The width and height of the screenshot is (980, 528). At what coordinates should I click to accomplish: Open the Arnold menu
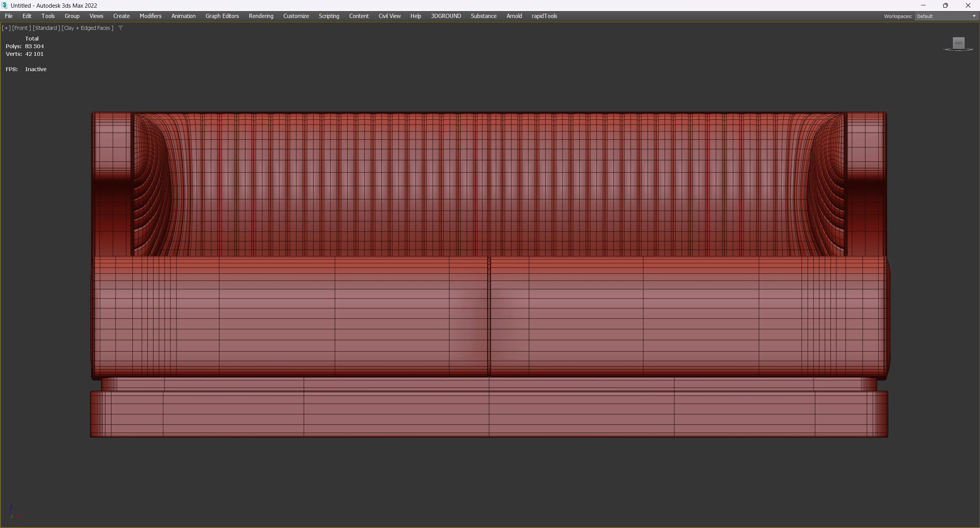(x=514, y=16)
